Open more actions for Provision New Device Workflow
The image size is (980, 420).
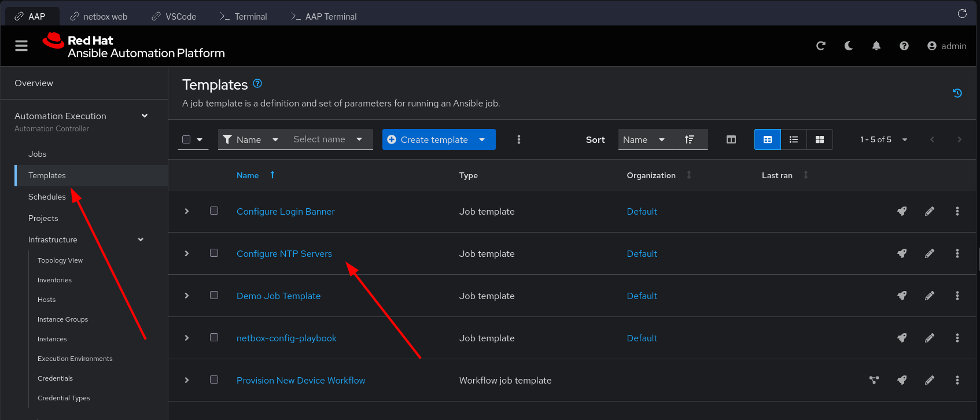pos(957,380)
